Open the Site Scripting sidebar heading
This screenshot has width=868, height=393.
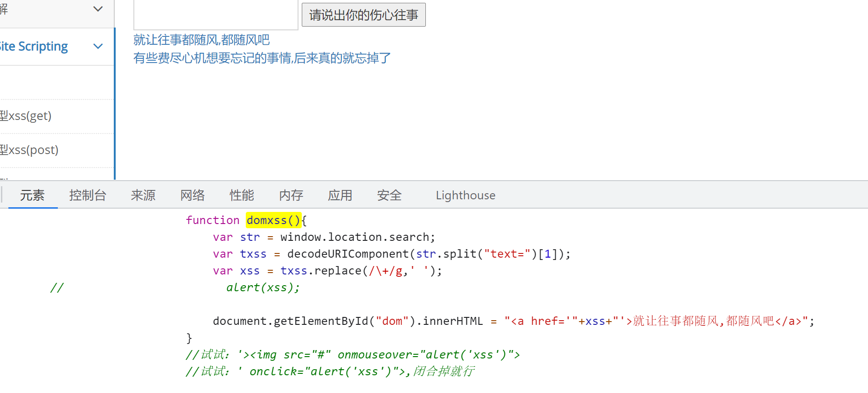(x=34, y=46)
